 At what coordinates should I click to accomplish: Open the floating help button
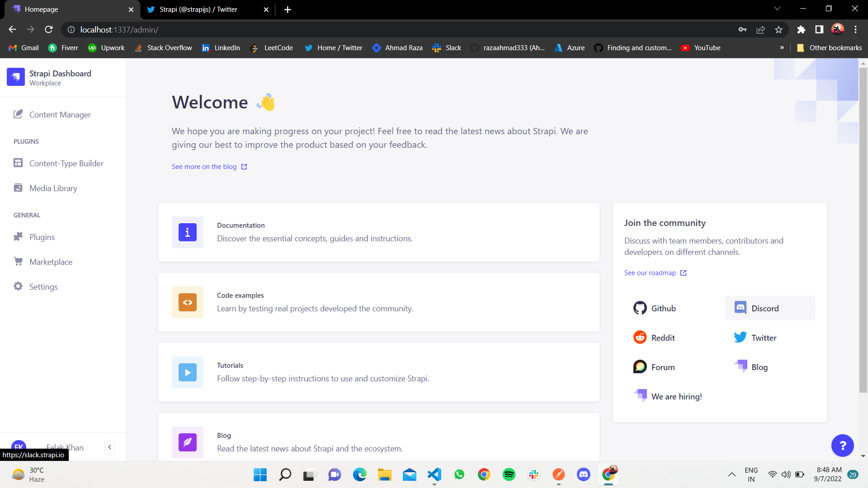843,446
